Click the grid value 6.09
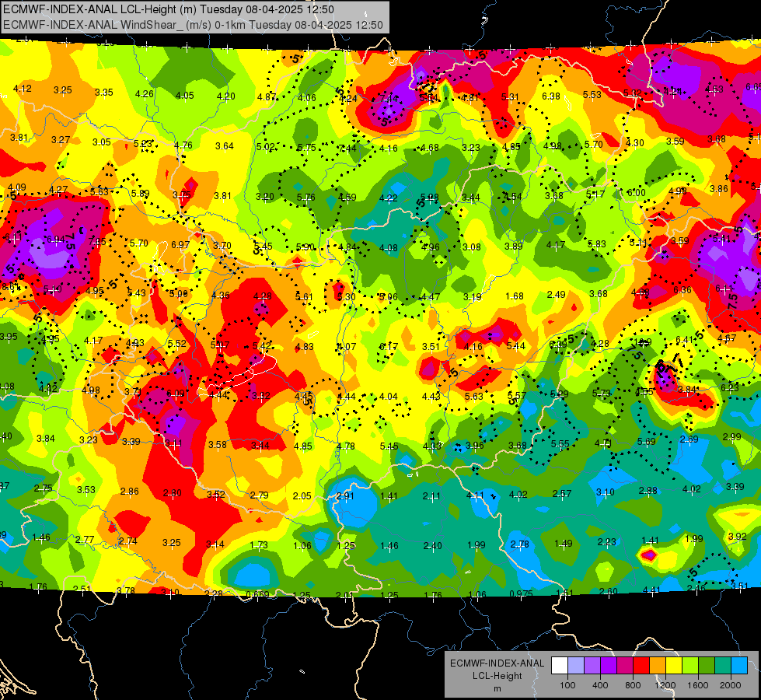The image size is (761, 700). click(175, 394)
